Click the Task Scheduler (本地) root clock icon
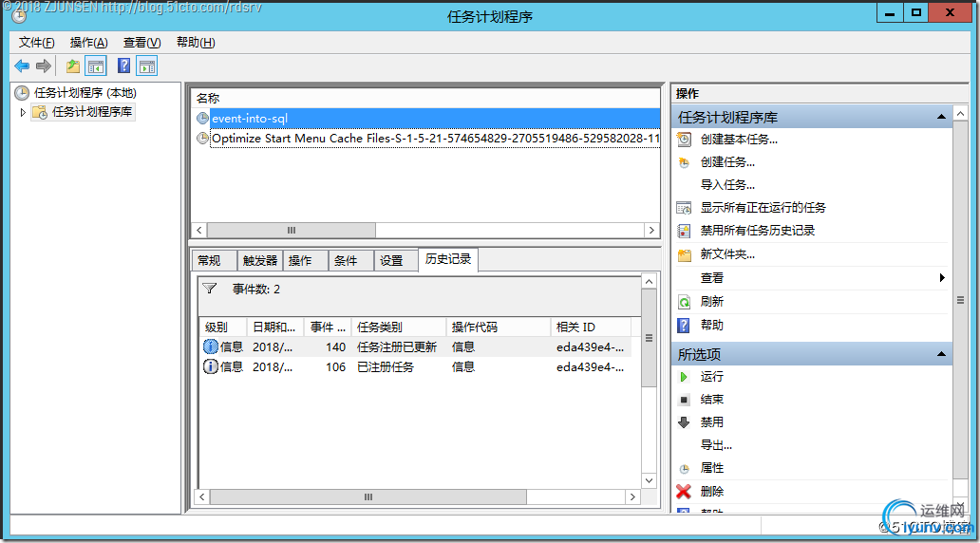 22,93
